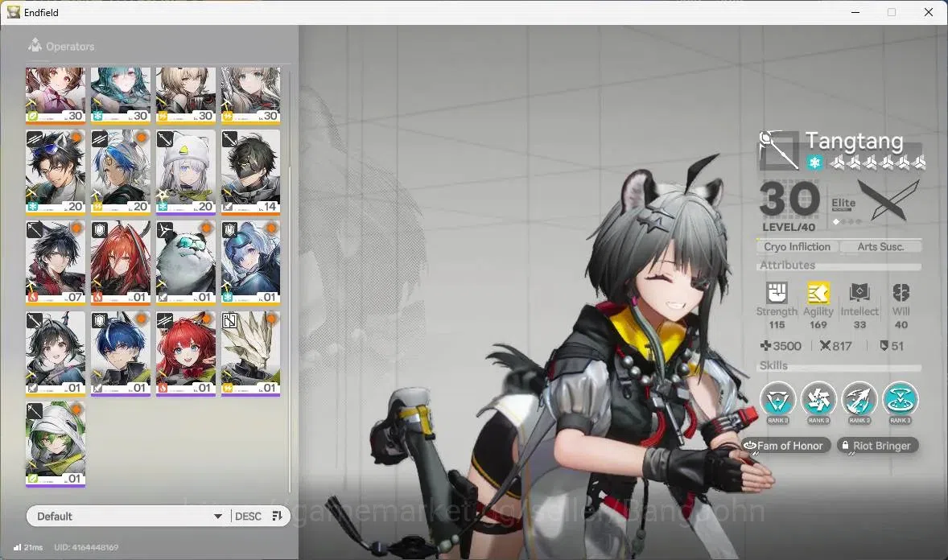Pick the white spiky armored Lv 01 operator
This screenshot has height=560, width=948.
click(x=250, y=354)
